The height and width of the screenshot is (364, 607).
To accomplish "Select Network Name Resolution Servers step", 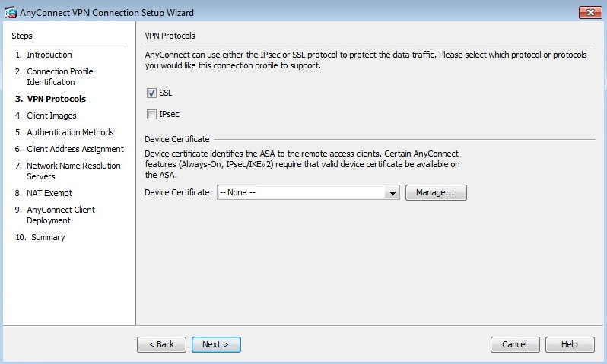I will pyautogui.click(x=74, y=171).
